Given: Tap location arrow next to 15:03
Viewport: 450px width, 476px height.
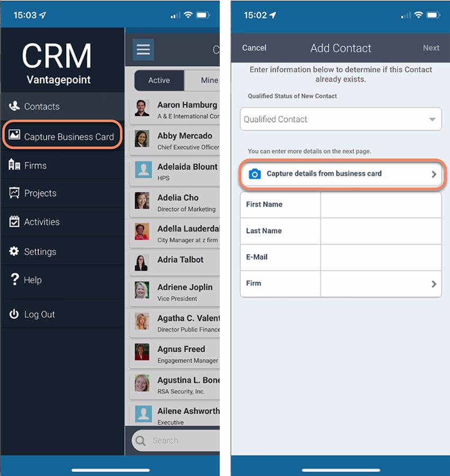Looking at the screenshot, I should tap(43, 15).
